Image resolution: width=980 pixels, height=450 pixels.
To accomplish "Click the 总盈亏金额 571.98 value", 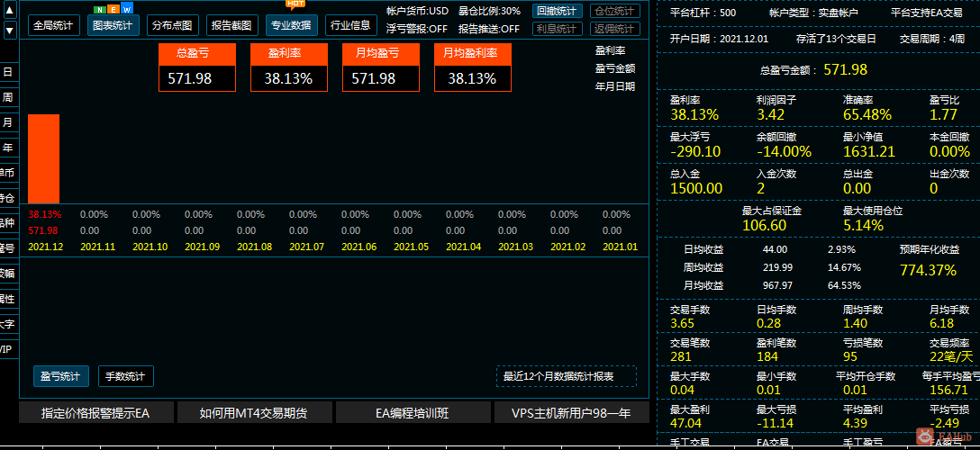I will 846,70.
